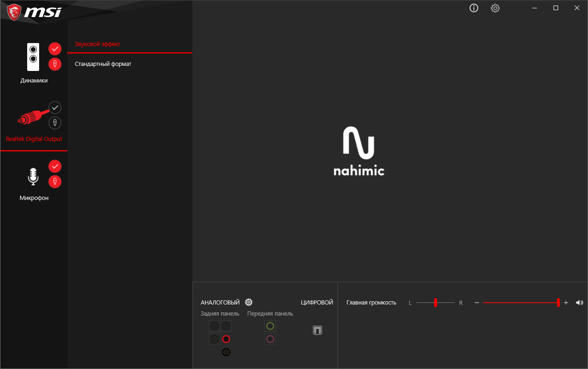This screenshot has width=588, height=369.
Task: Click the top-left rear panel jack
Action: coord(215,326)
